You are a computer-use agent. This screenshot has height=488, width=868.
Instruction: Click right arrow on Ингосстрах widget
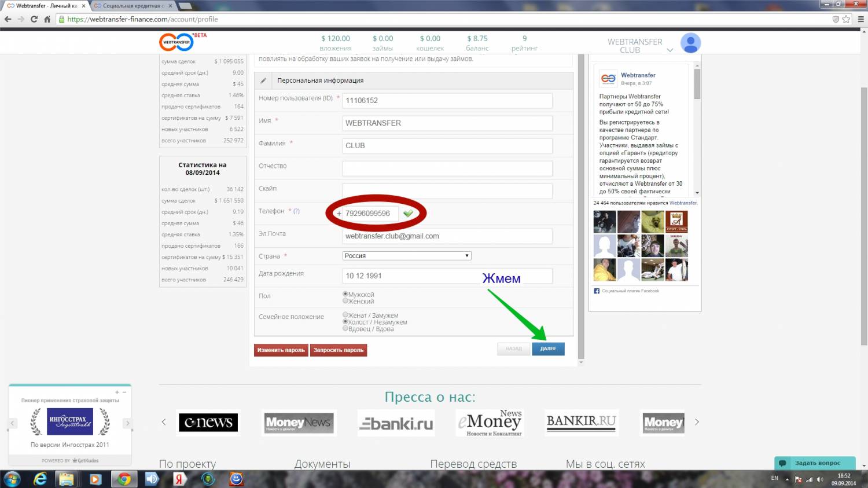click(127, 423)
